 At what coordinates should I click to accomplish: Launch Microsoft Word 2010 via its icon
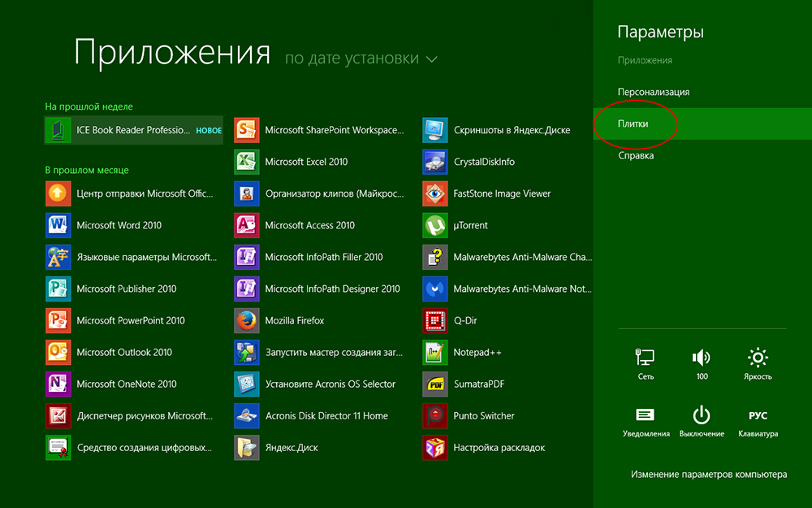coord(58,225)
